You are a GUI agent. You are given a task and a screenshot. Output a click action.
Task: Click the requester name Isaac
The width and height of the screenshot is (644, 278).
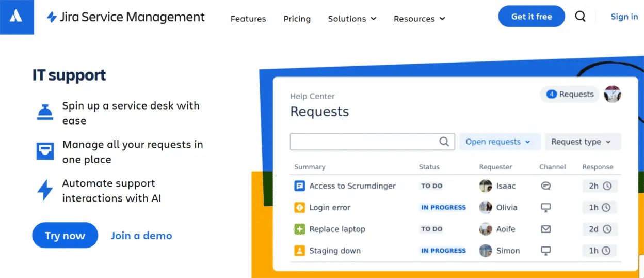point(506,186)
